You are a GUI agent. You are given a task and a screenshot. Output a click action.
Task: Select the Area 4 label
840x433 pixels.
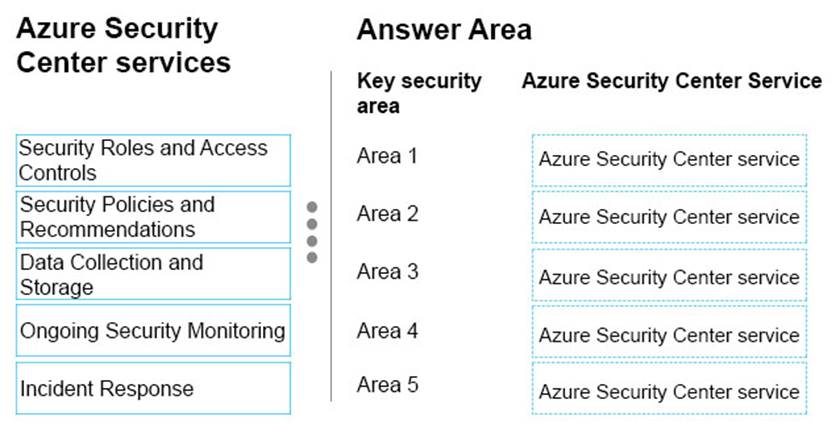point(387,329)
